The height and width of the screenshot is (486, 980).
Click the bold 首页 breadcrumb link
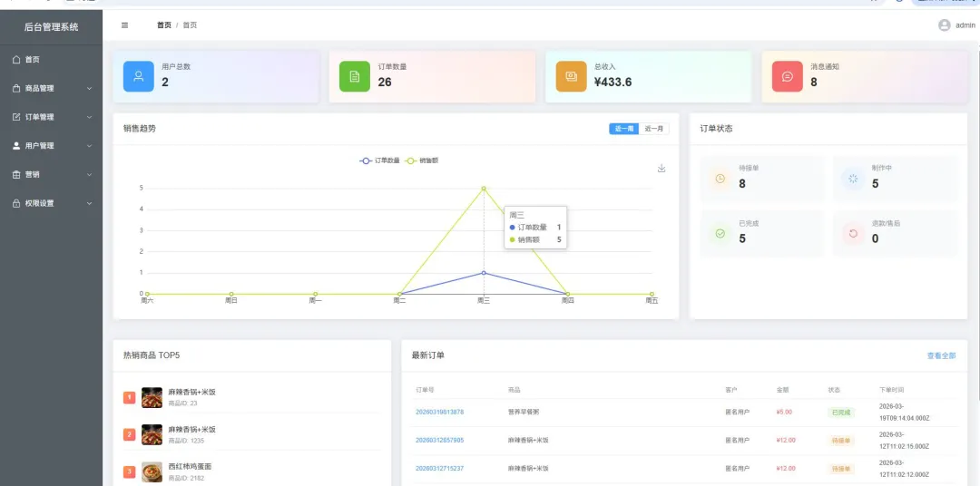[x=163, y=25]
